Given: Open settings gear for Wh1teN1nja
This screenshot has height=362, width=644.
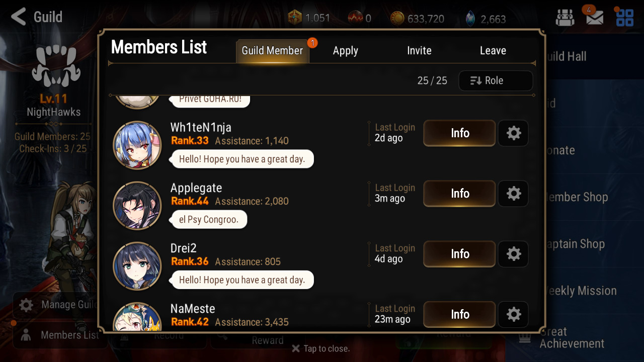Looking at the screenshot, I should pos(513,133).
